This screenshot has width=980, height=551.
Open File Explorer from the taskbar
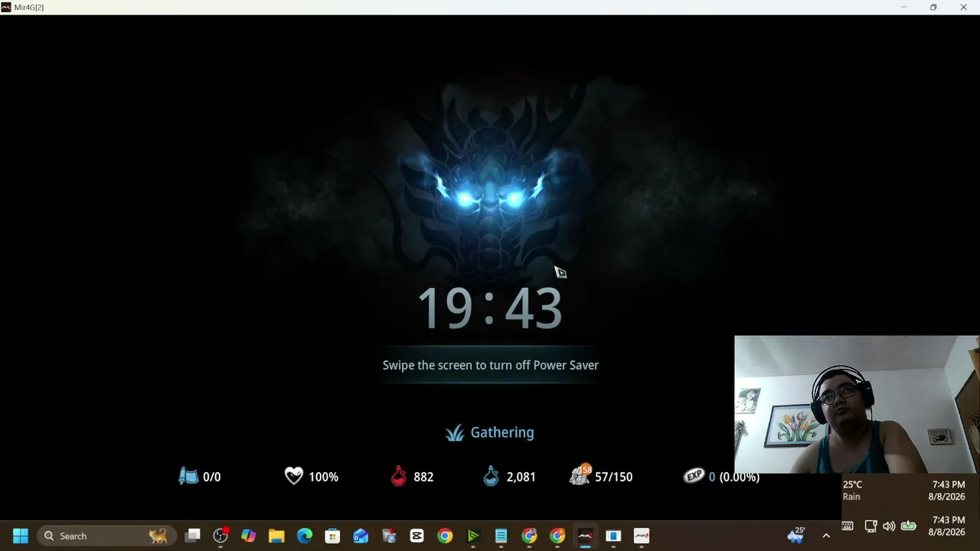click(276, 536)
